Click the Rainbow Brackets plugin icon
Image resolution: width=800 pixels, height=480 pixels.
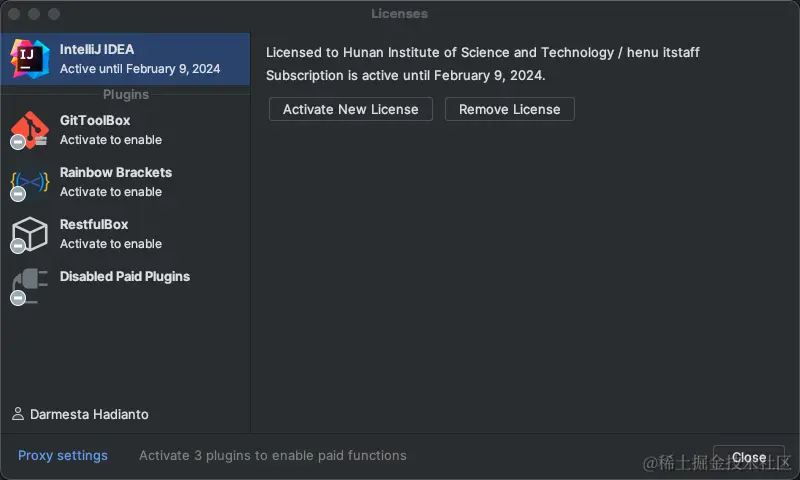pos(29,182)
